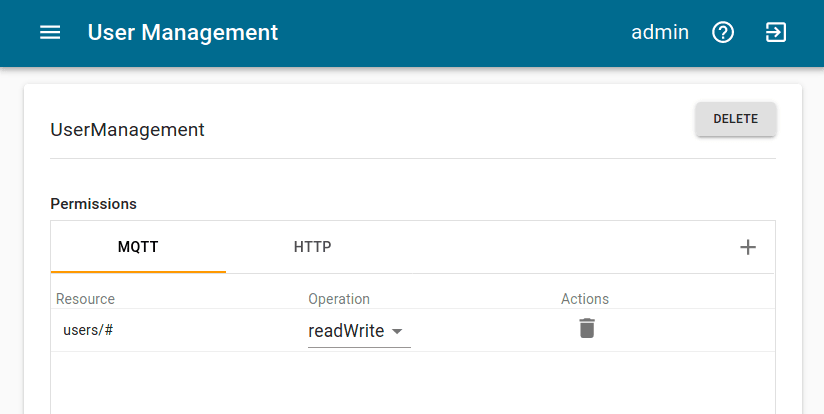Click the arrow beside readWrite
824x414 pixels.
(x=397, y=332)
